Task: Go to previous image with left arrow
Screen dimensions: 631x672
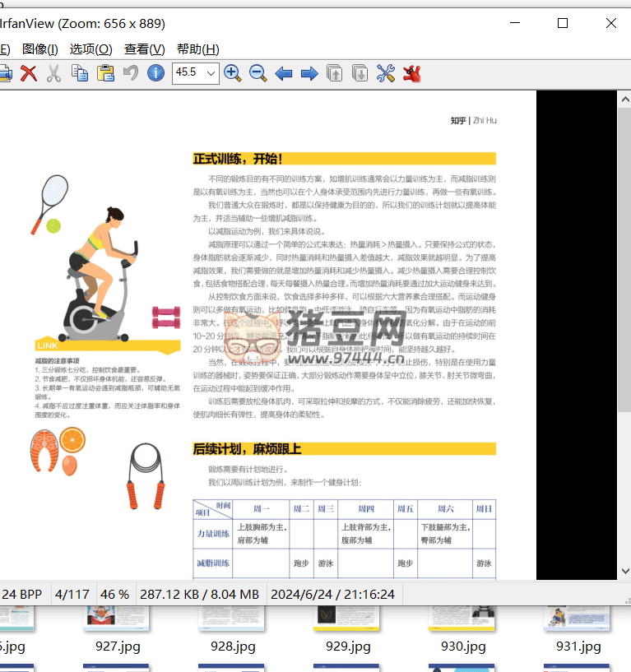Action: (x=284, y=73)
